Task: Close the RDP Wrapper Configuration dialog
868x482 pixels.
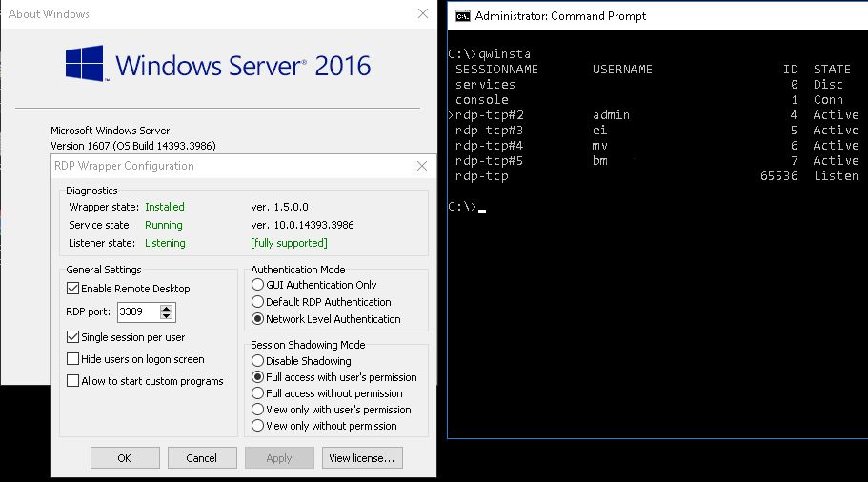Action: [x=422, y=166]
